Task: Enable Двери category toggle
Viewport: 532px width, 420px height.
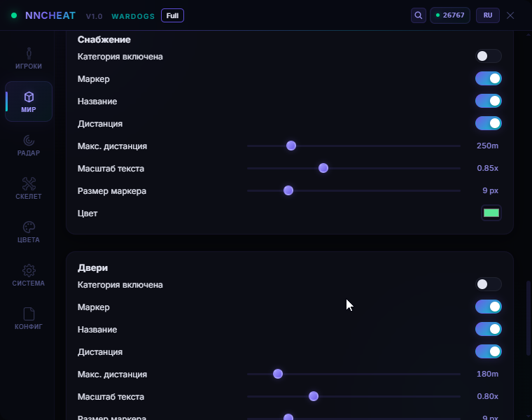Action: pyautogui.click(x=488, y=284)
